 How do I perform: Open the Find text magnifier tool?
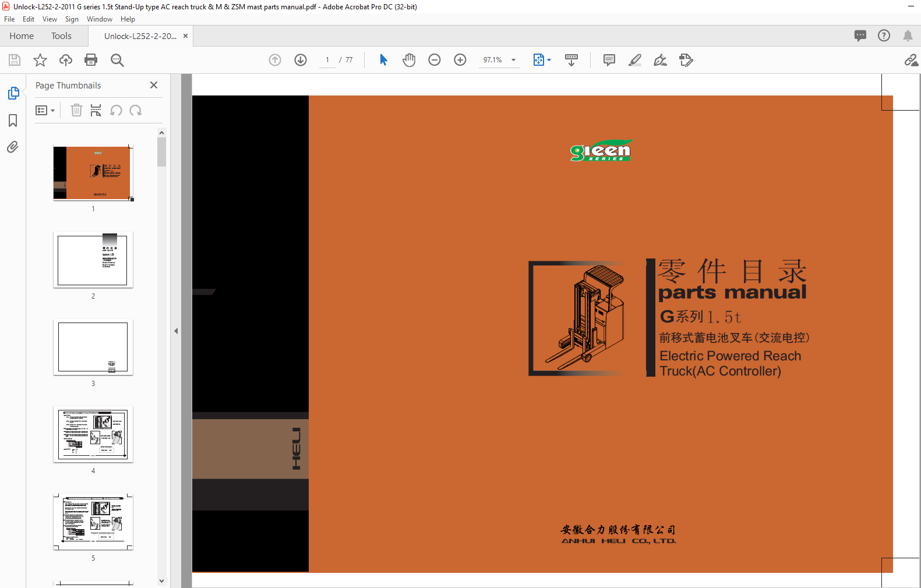(117, 60)
